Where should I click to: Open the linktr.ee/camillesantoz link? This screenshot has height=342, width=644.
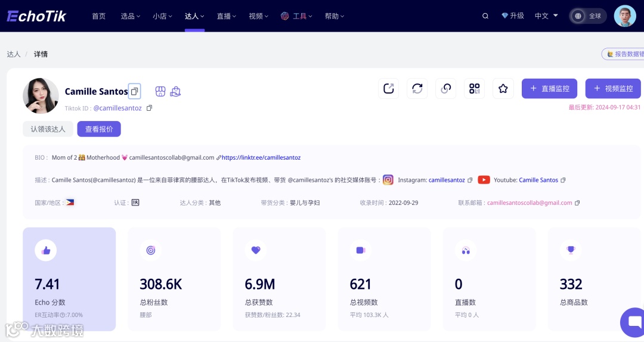(261, 158)
